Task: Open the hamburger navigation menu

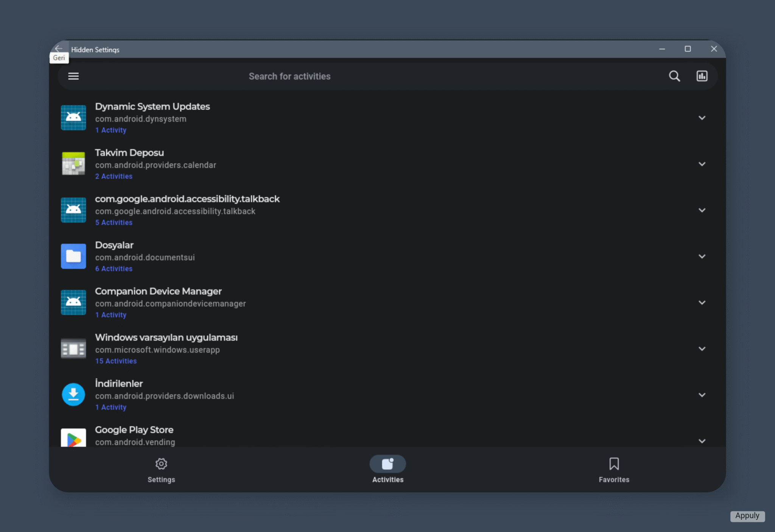Action: tap(73, 76)
